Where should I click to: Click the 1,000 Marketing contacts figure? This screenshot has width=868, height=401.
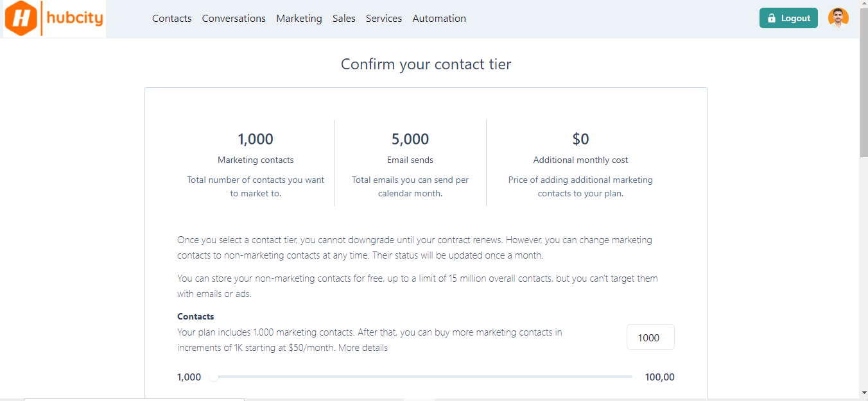click(256, 139)
